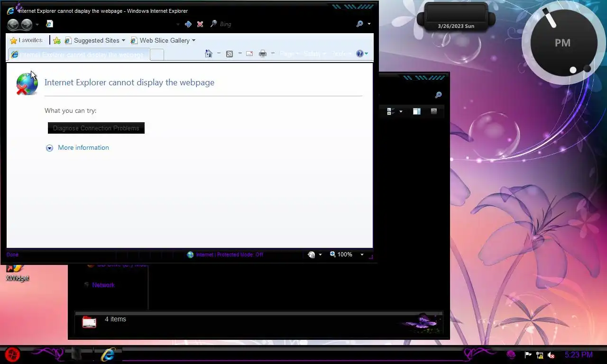Open the recent pages dropdown next to Forward
The width and height of the screenshot is (607, 364).
(37, 24)
